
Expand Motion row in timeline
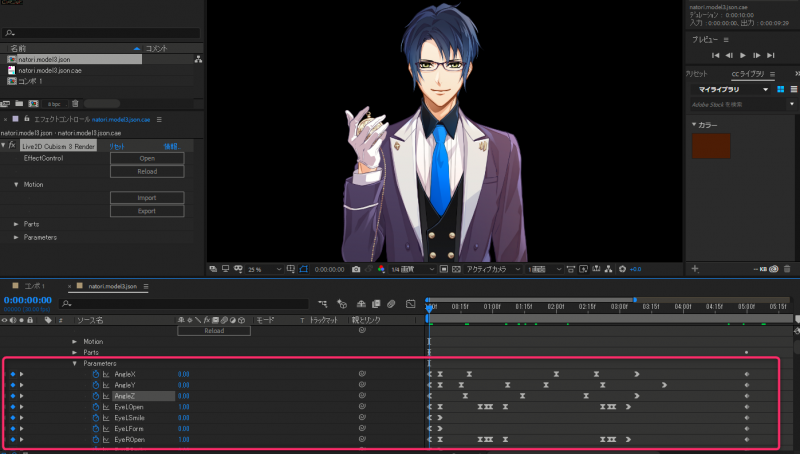(74, 341)
